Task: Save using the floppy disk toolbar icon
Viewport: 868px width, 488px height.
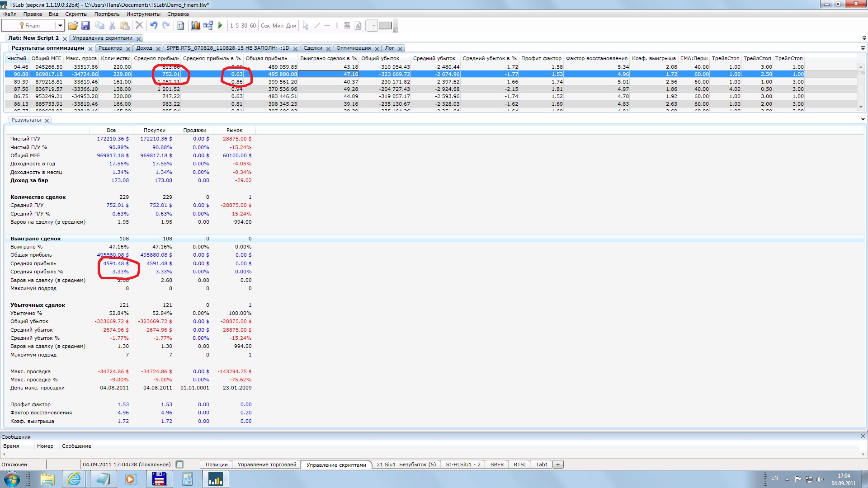Action: 85,26
